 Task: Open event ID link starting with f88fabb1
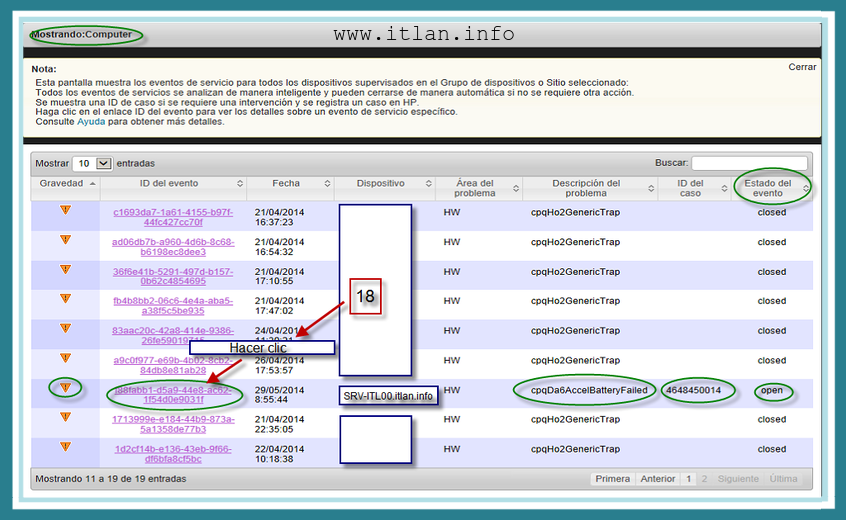pyautogui.click(x=173, y=394)
